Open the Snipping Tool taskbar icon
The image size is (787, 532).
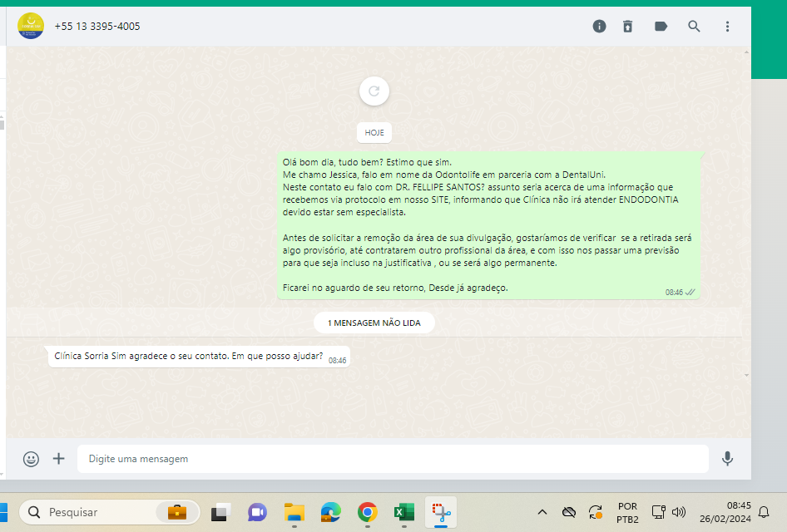tap(441, 512)
